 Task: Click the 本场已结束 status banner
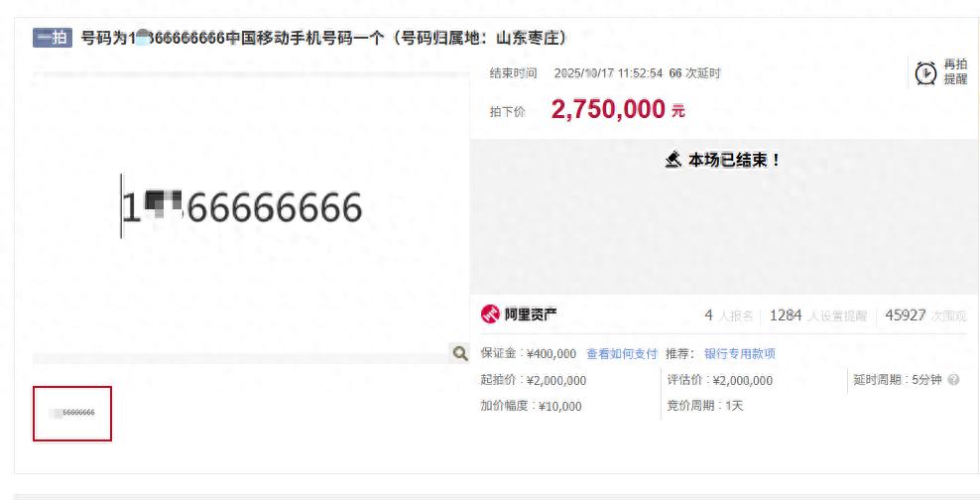(x=723, y=161)
